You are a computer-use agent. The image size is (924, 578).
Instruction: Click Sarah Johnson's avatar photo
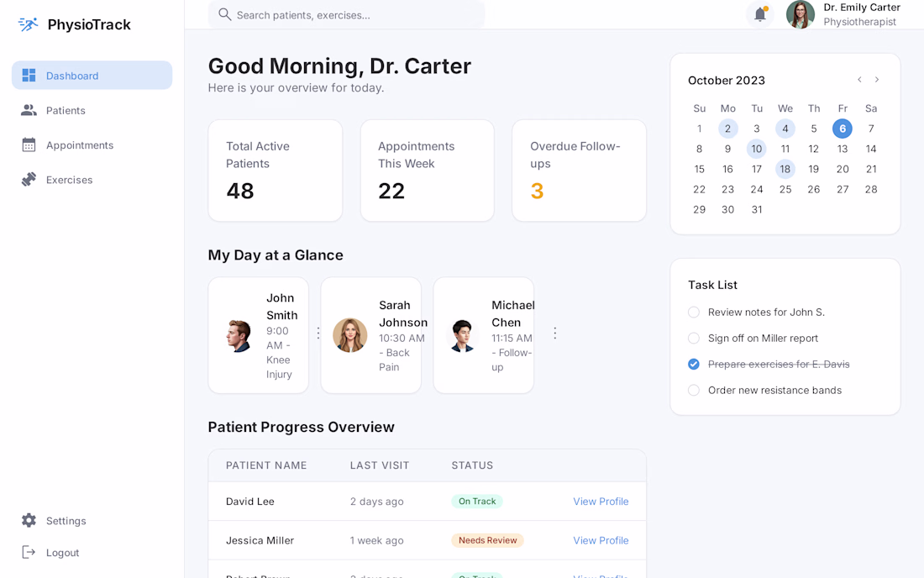pyautogui.click(x=350, y=335)
